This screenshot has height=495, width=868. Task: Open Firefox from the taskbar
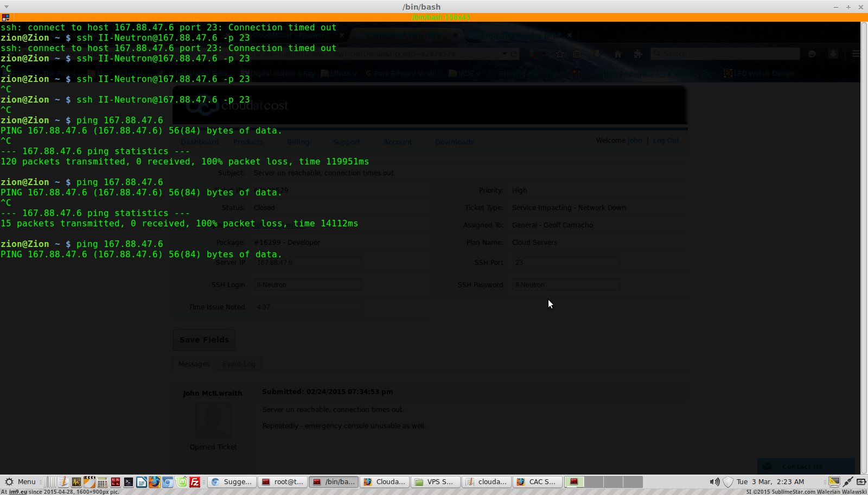click(154, 481)
